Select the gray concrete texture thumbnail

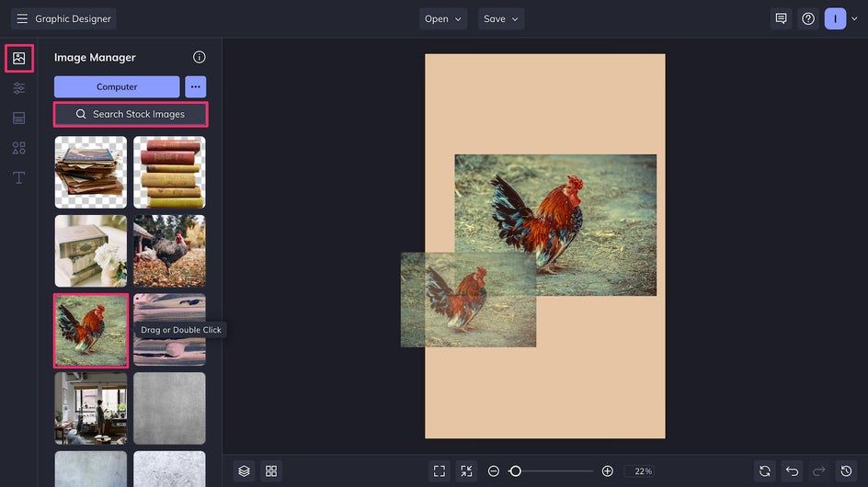(x=169, y=408)
